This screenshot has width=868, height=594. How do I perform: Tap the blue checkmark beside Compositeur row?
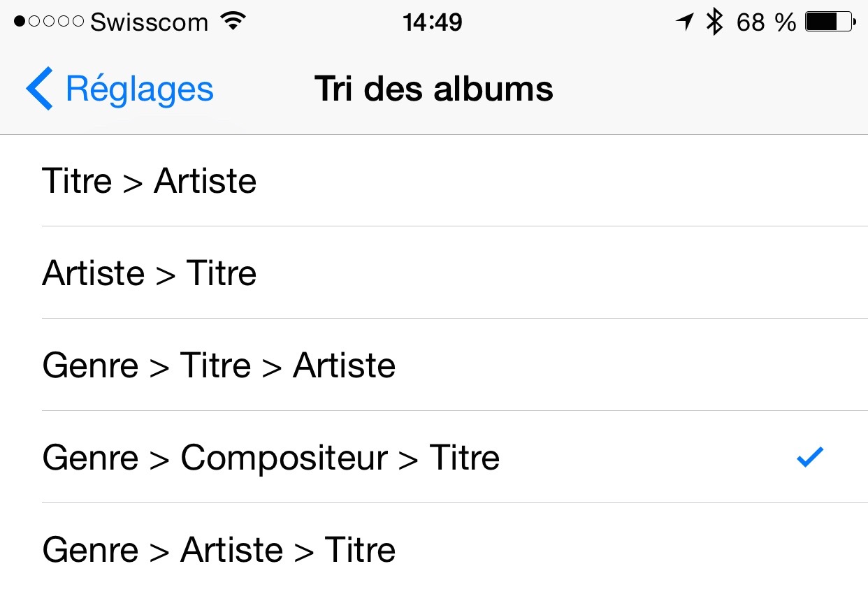point(811,457)
